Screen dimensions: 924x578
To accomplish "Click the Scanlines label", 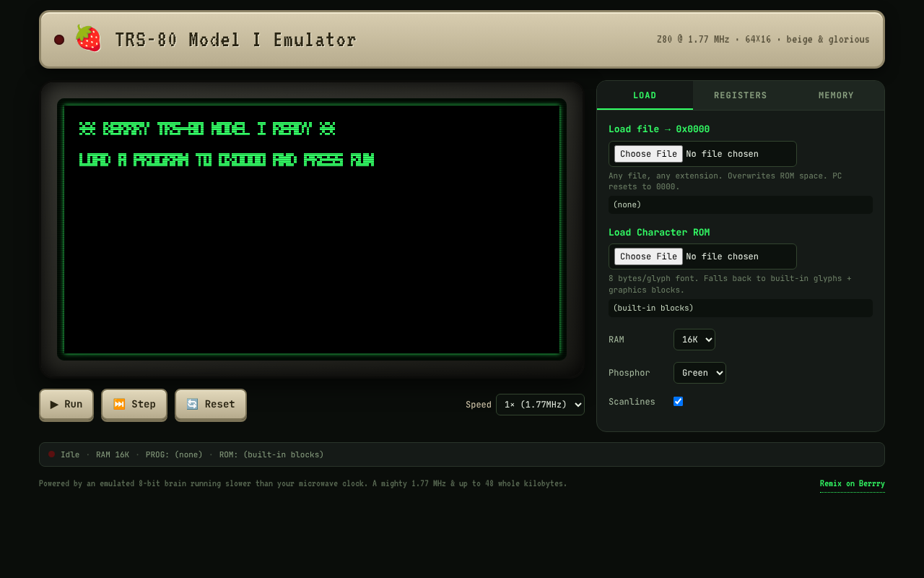I will (632, 402).
